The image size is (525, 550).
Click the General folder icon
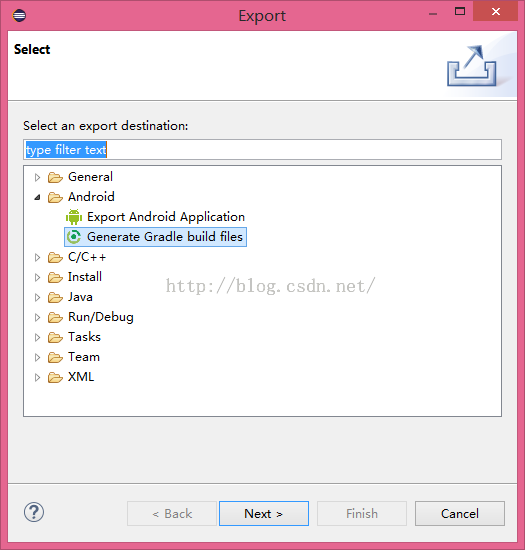click(x=55, y=177)
